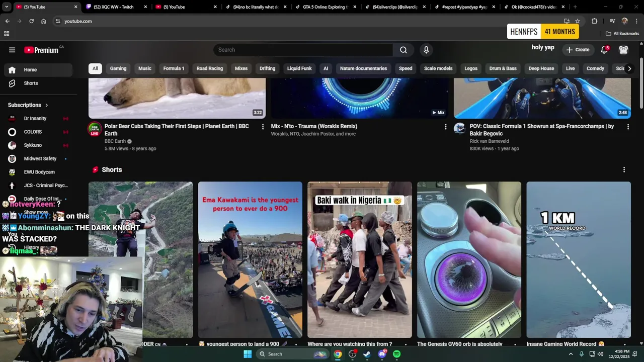Focus the YouTube search field
The height and width of the screenshot is (362, 644).
coord(303,50)
